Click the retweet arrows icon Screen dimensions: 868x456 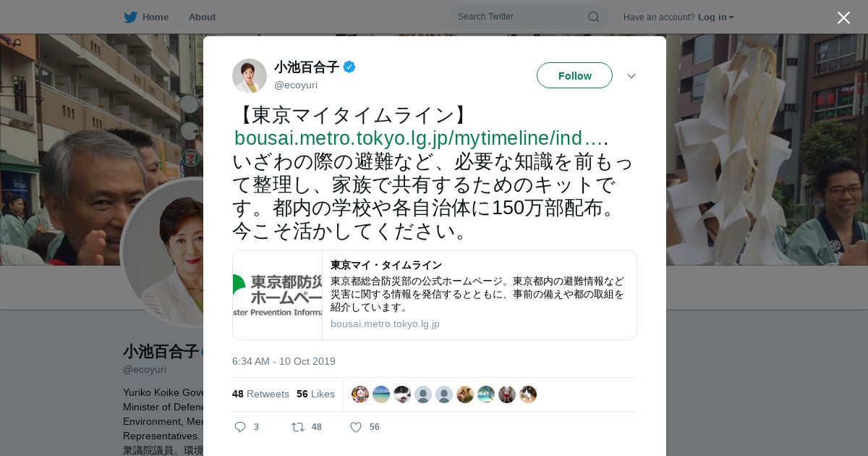(297, 427)
